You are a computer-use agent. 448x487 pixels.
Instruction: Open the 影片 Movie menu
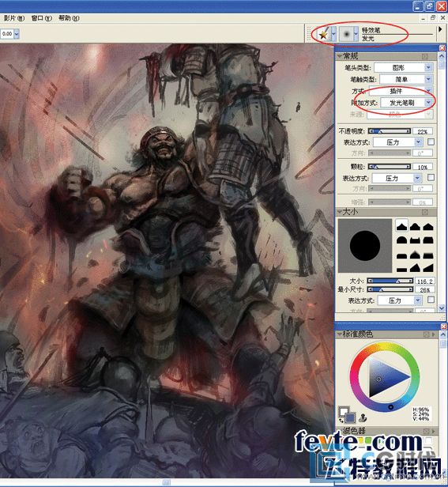point(14,18)
